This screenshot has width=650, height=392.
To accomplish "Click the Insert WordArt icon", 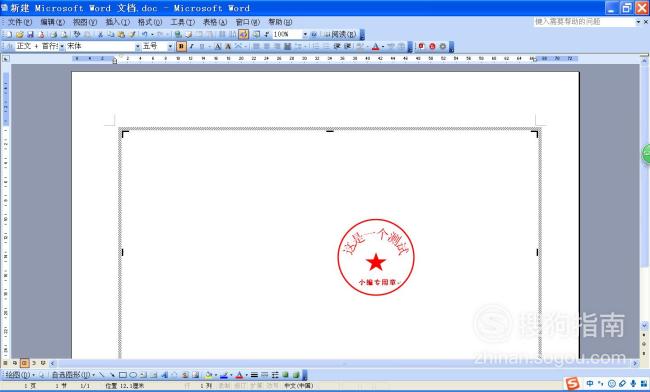I will click(x=164, y=375).
